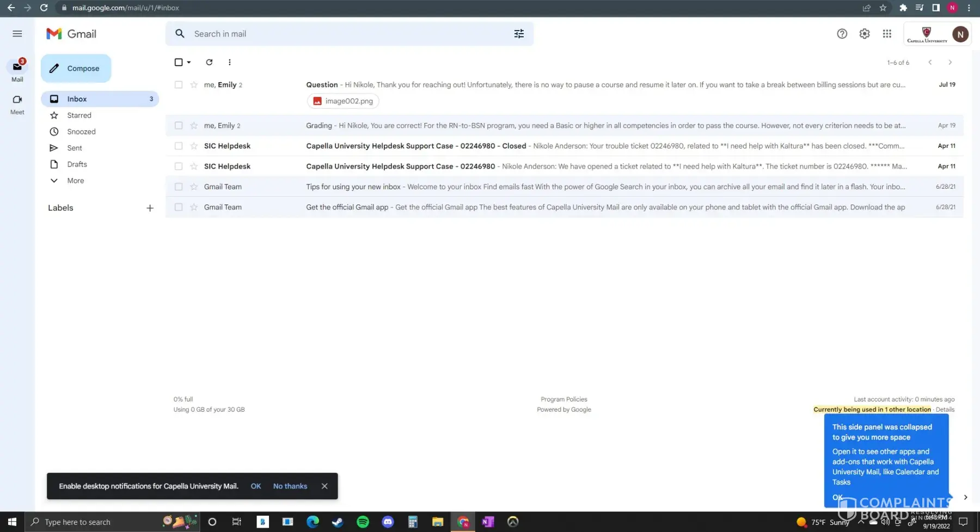Open the Drafts folder
The image size is (980, 532).
tap(77, 164)
